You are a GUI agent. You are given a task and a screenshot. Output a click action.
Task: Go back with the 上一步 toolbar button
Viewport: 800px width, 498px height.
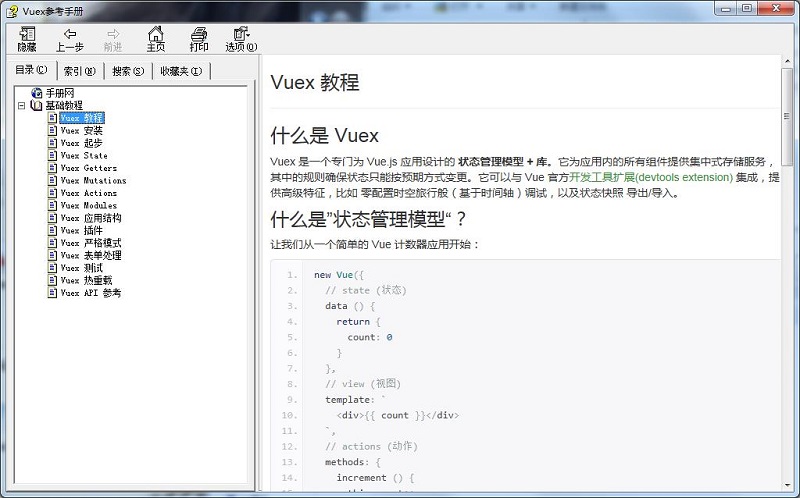(69, 39)
